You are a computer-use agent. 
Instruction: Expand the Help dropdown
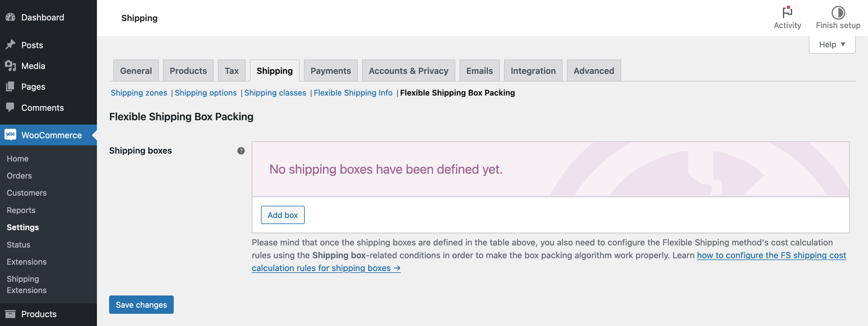832,45
